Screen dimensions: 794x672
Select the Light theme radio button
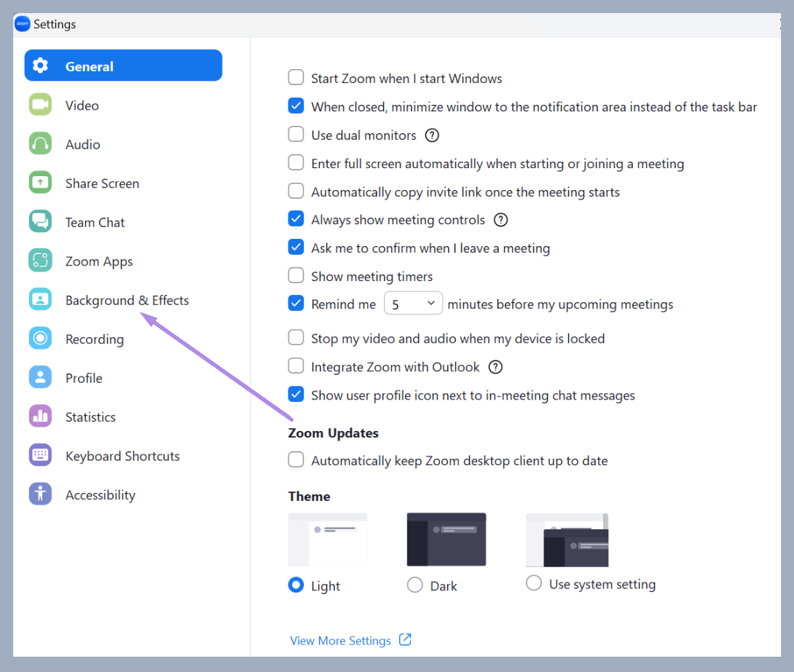pos(296,585)
